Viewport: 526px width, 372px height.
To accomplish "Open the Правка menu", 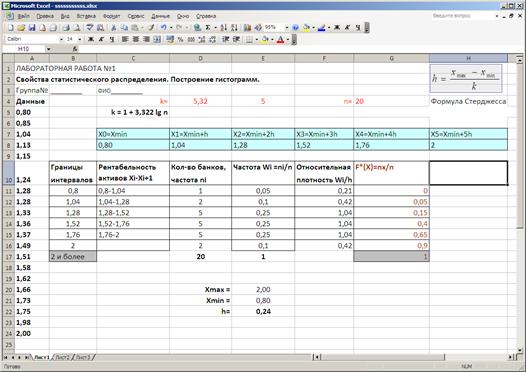I will click(x=45, y=16).
